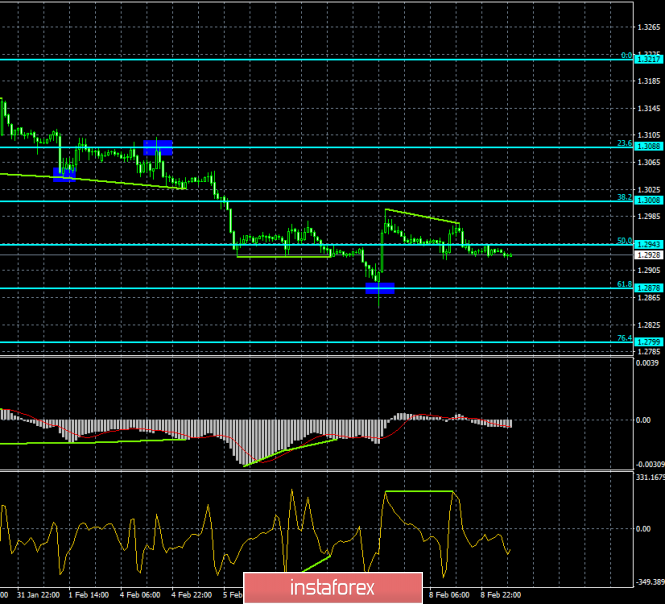Click blue rectangle marker near 1.3088 line
The image size is (665, 604).
[x=158, y=147]
